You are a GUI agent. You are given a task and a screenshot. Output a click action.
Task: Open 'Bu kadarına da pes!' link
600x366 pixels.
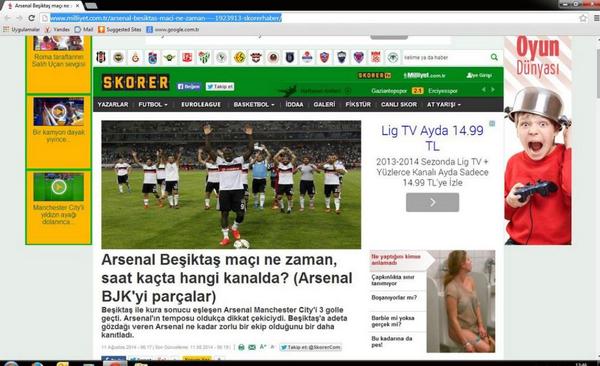392,341
